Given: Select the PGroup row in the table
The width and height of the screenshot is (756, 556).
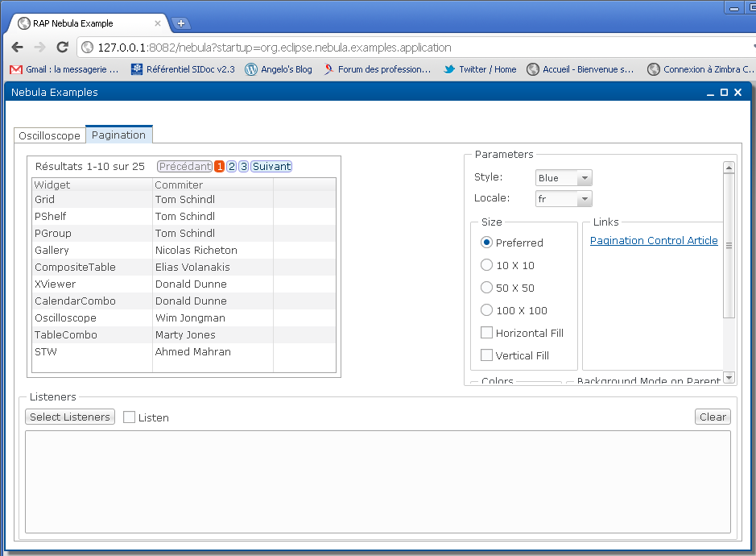Looking at the screenshot, I should click(x=184, y=233).
